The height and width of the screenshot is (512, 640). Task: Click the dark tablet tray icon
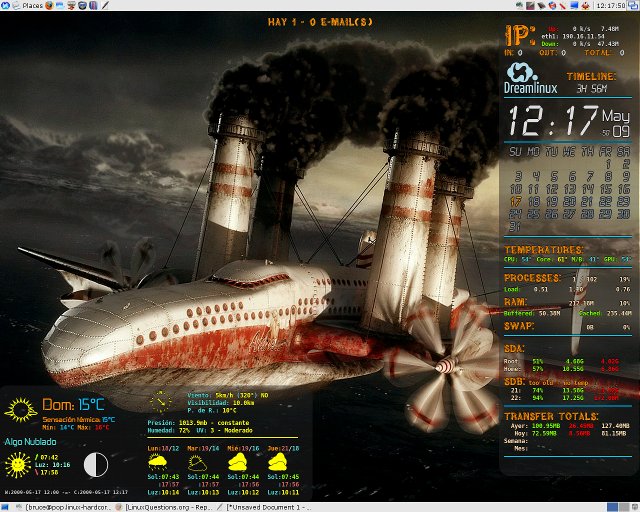coord(541,6)
